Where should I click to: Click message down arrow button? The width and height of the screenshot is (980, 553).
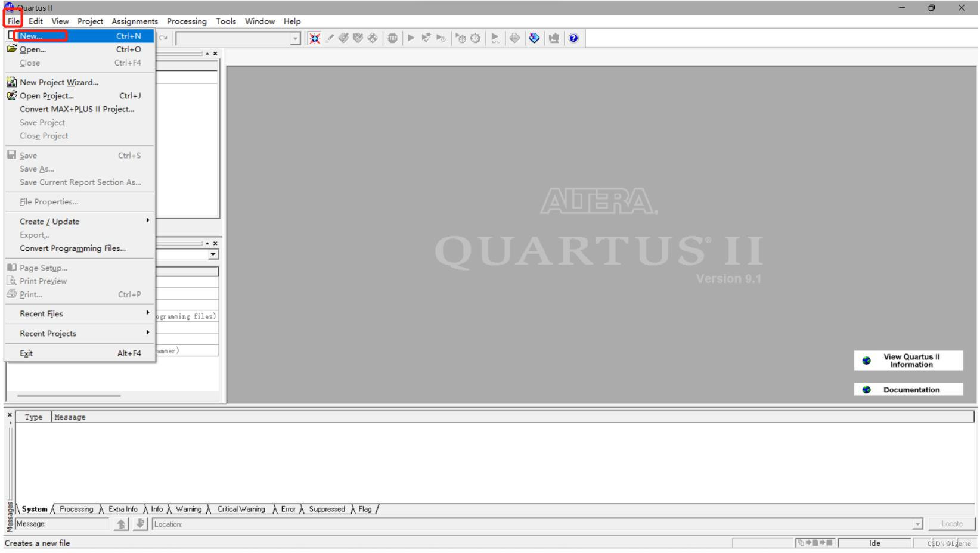tap(140, 524)
